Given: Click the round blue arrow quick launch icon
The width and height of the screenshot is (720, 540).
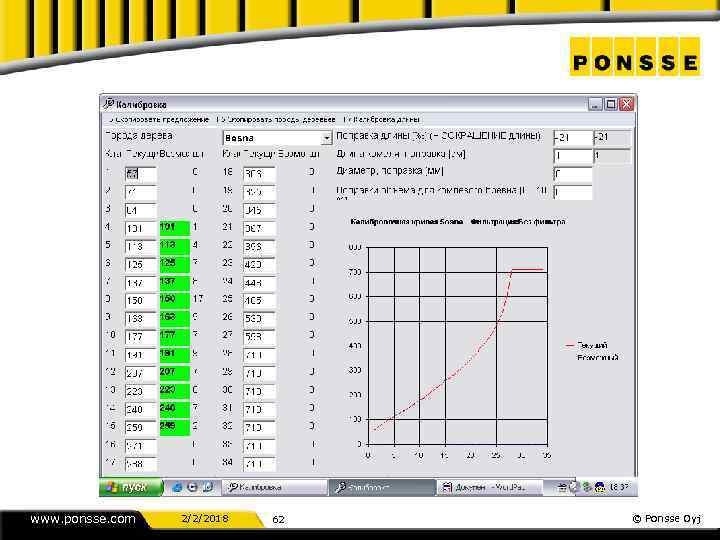Looking at the screenshot, I should click(x=192, y=487).
